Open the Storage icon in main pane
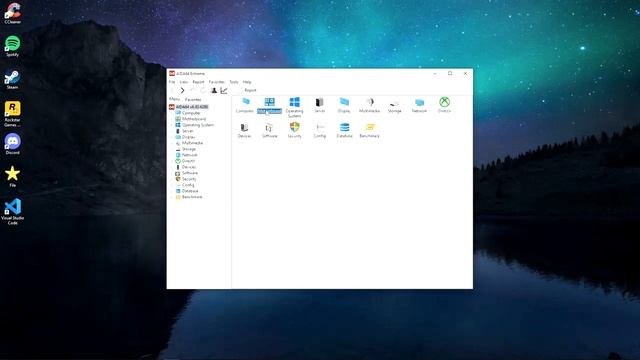 point(394,105)
